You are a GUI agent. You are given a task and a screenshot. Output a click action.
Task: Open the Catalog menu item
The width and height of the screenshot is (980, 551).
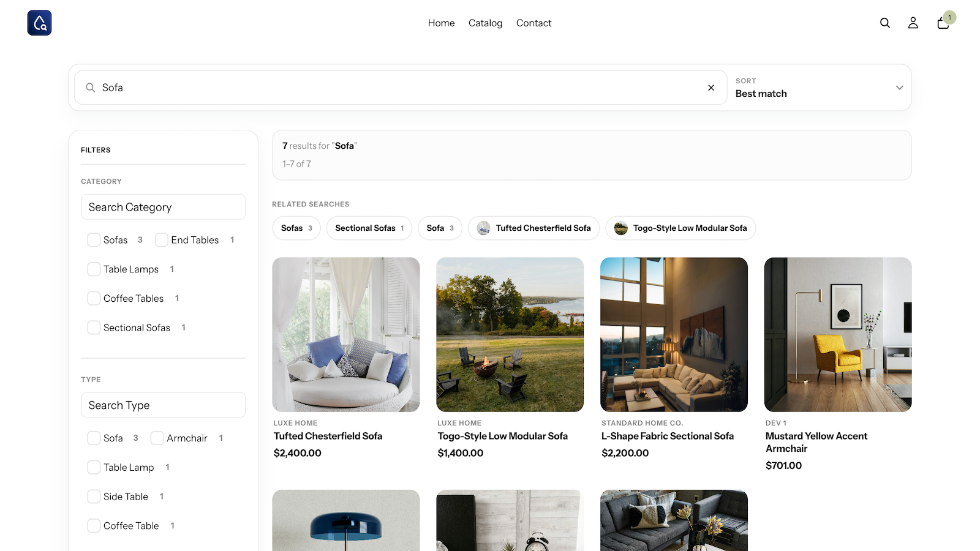tap(486, 23)
